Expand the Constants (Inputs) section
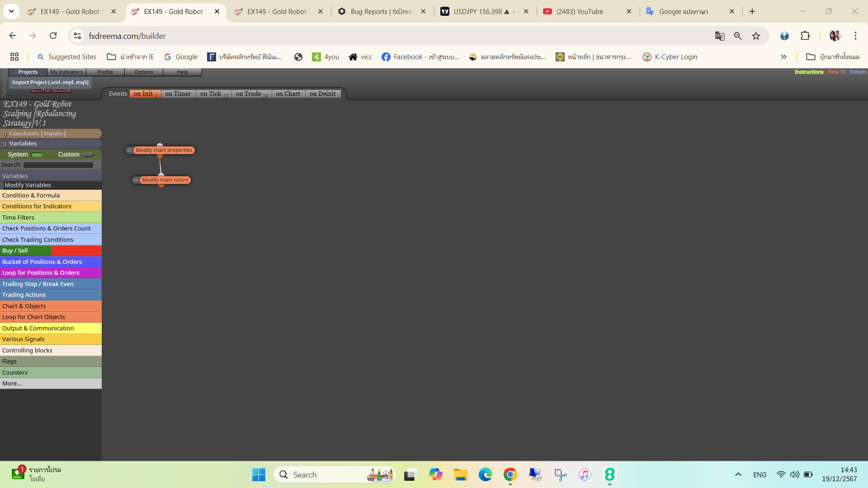868x488 pixels. [x=51, y=134]
